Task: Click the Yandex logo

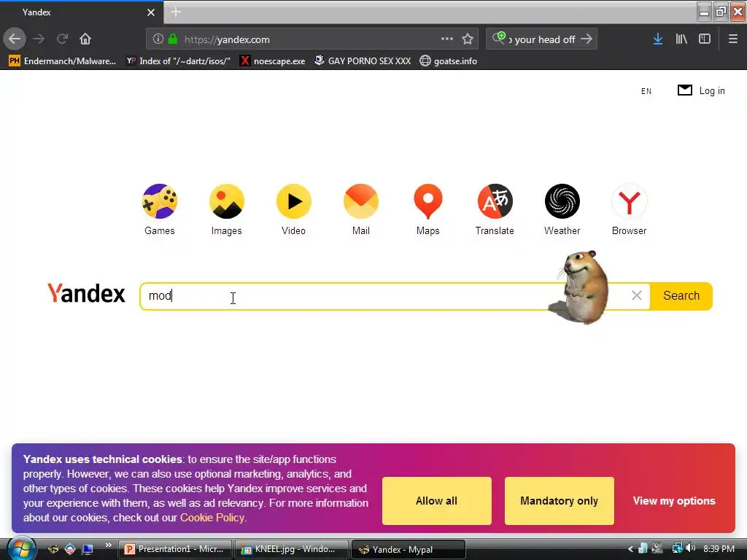Action: click(x=86, y=293)
